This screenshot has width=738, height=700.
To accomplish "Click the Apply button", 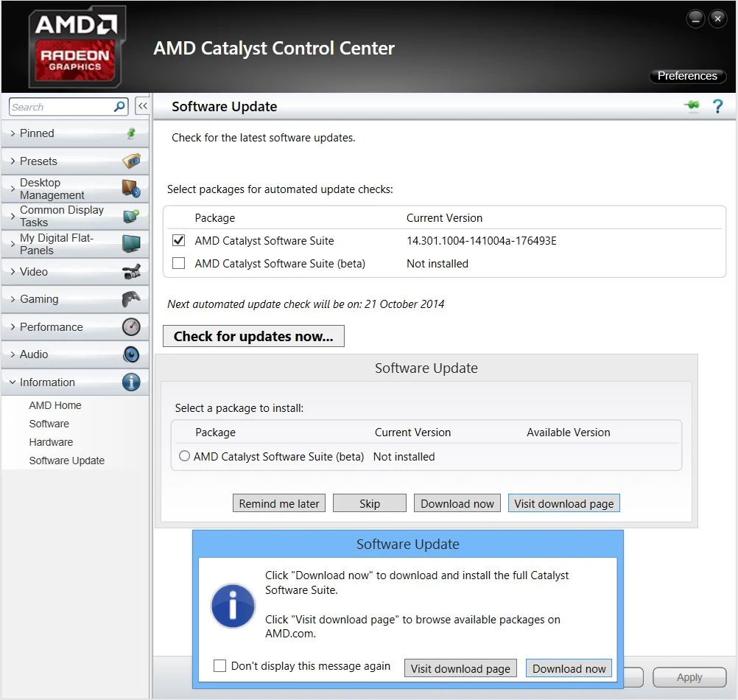I will pyautogui.click(x=689, y=677).
